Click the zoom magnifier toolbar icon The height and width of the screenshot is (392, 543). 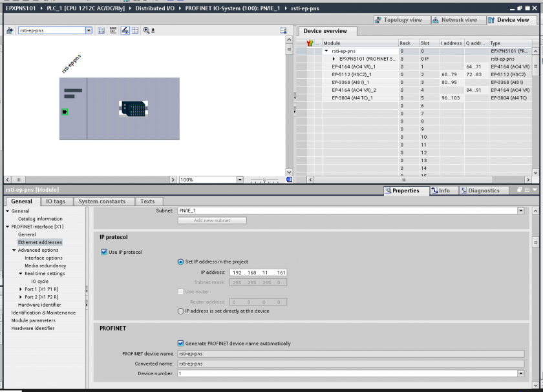pyautogui.click(x=147, y=30)
